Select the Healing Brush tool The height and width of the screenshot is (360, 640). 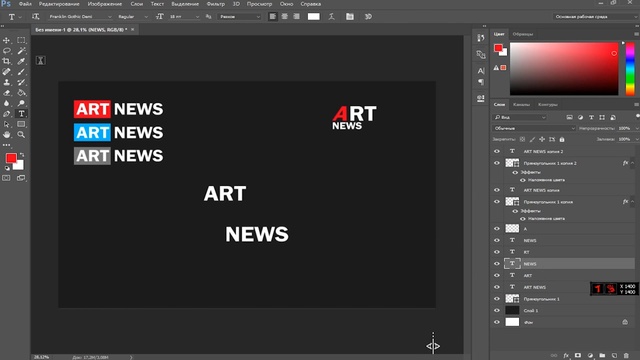click(x=7, y=72)
